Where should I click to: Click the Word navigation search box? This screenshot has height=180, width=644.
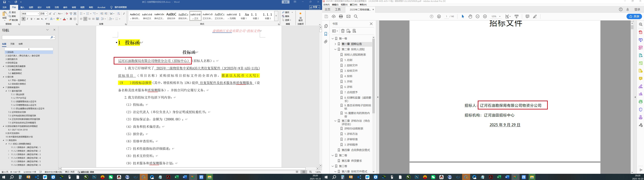tap(26, 37)
